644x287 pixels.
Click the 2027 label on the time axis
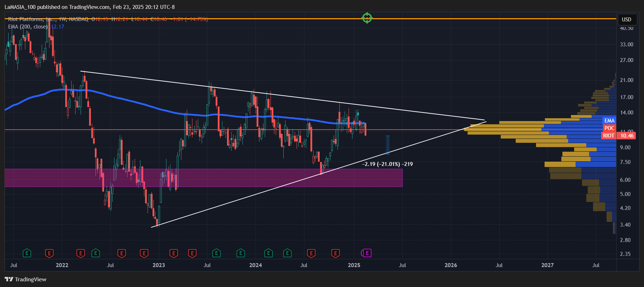[x=547, y=265]
